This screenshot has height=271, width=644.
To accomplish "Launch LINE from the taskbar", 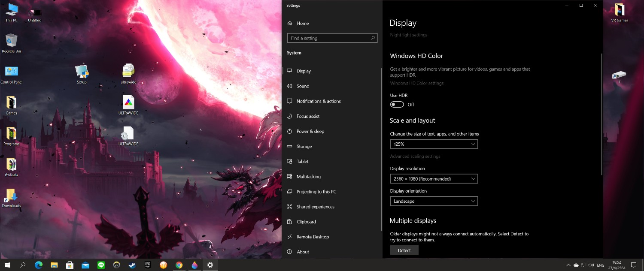I will tap(101, 265).
